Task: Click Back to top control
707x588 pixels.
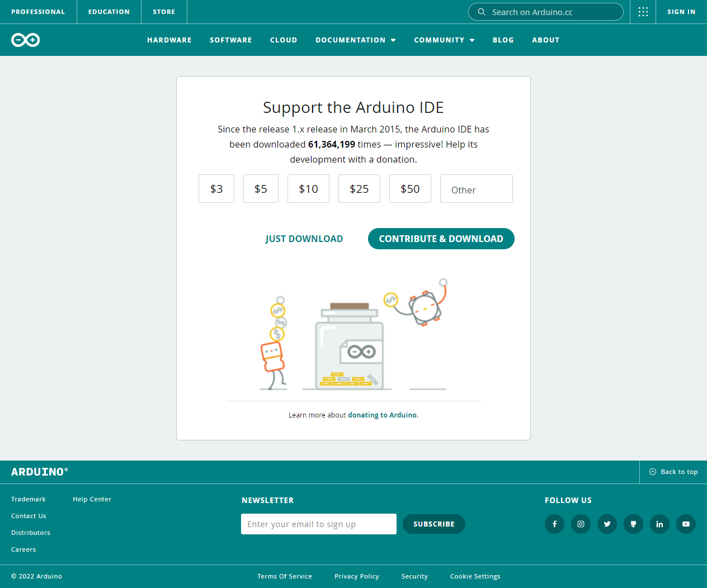Action: pyautogui.click(x=673, y=472)
